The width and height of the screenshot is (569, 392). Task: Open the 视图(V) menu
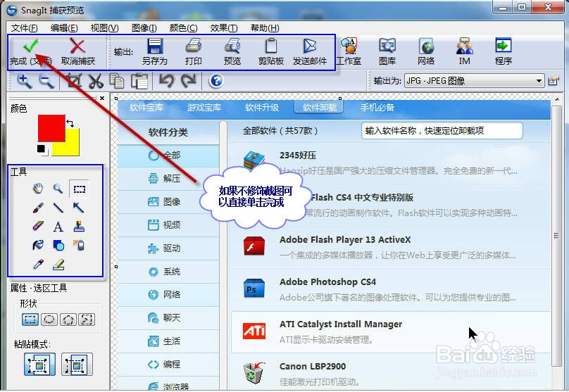[104, 28]
